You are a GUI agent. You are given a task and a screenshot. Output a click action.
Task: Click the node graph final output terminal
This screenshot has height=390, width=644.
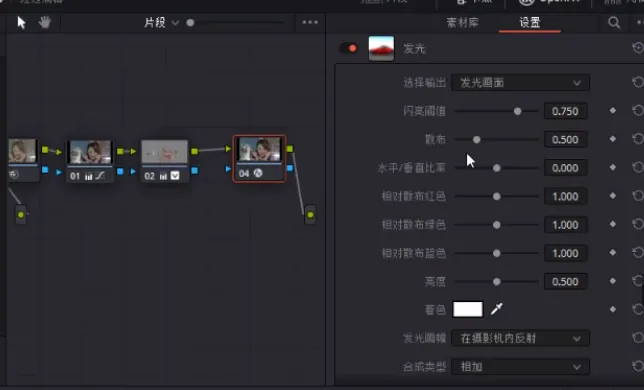(310, 215)
